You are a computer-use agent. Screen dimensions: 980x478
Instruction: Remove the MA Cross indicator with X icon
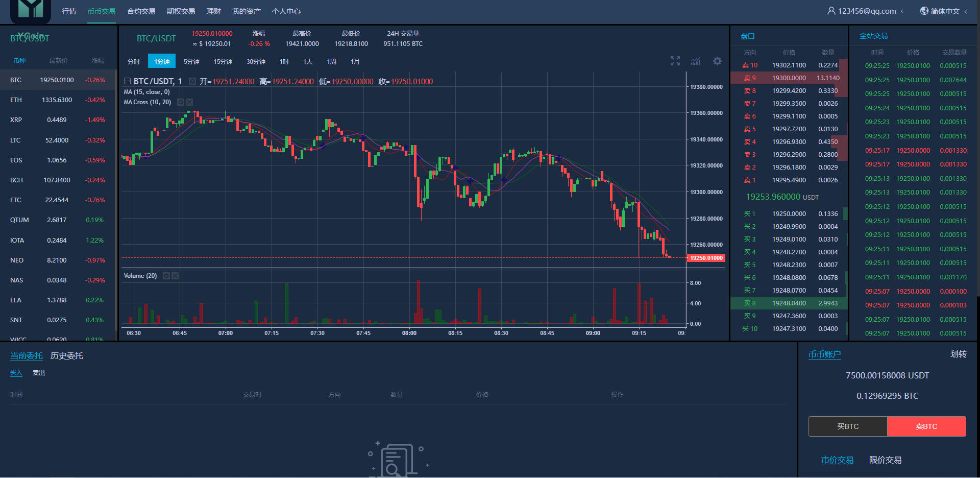[189, 102]
